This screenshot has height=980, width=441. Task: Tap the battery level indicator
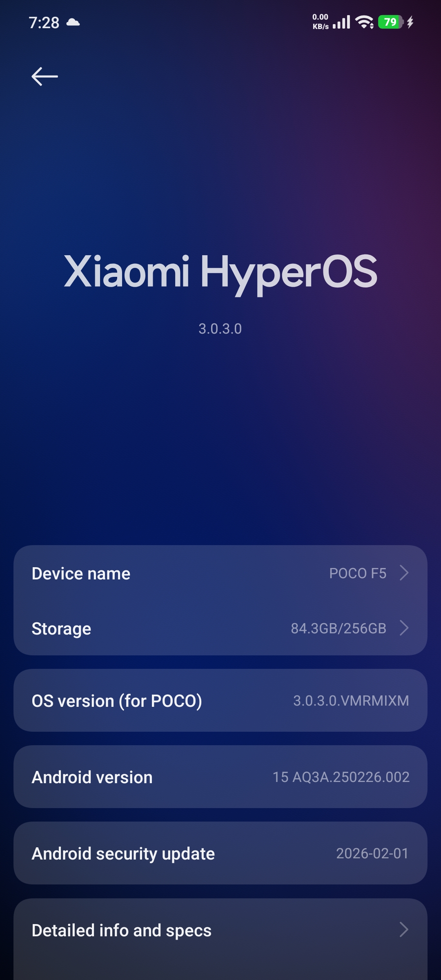390,22
